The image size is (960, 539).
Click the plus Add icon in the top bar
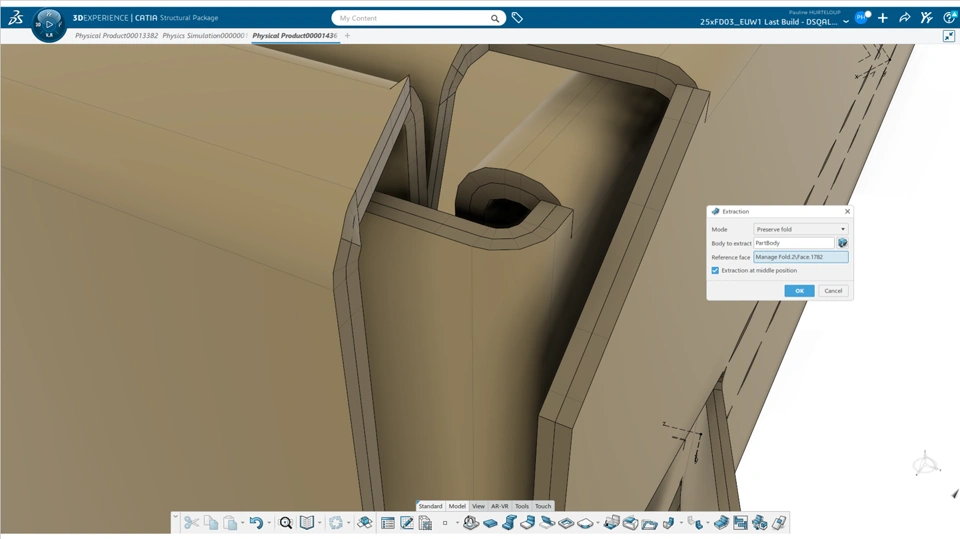point(882,18)
